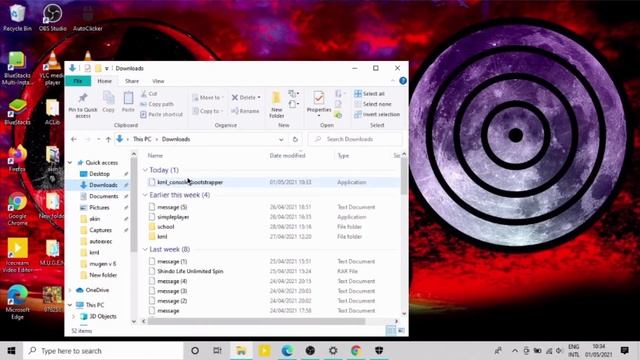Screen dimensions: 640x360
Task: Go back with the navigation arrow
Action: coord(74,139)
